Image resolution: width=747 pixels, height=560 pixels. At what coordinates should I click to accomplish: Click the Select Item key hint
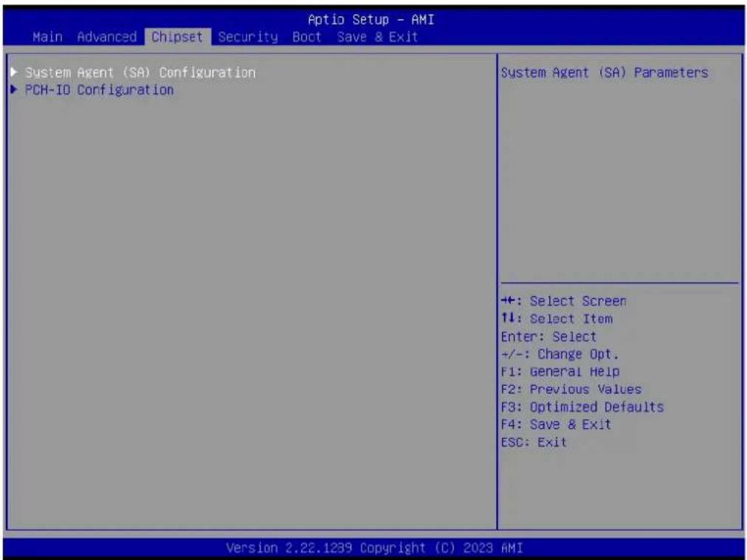click(557, 319)
